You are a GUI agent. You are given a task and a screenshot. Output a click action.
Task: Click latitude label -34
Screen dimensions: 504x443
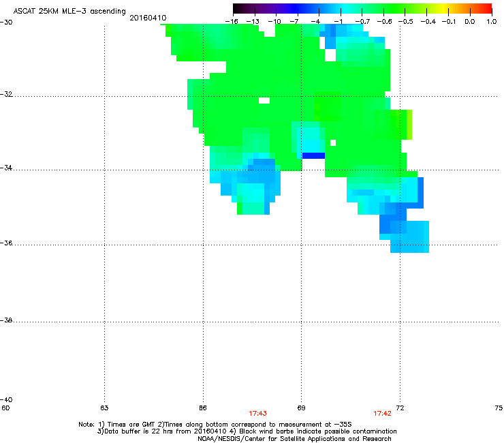point(6,168)
